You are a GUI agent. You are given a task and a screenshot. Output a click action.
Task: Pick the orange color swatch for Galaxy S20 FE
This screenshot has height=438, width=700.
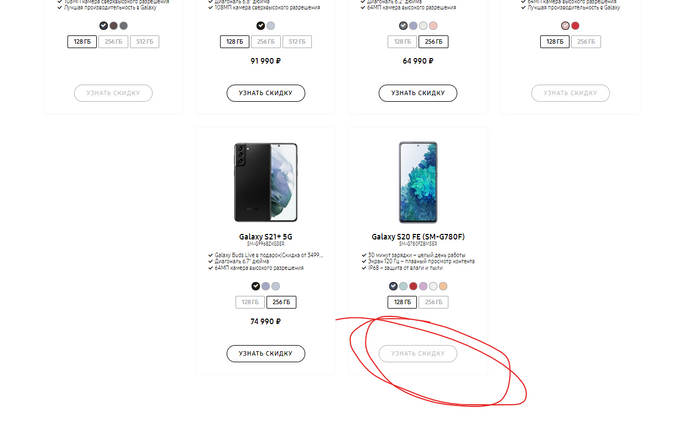(443, 286)
